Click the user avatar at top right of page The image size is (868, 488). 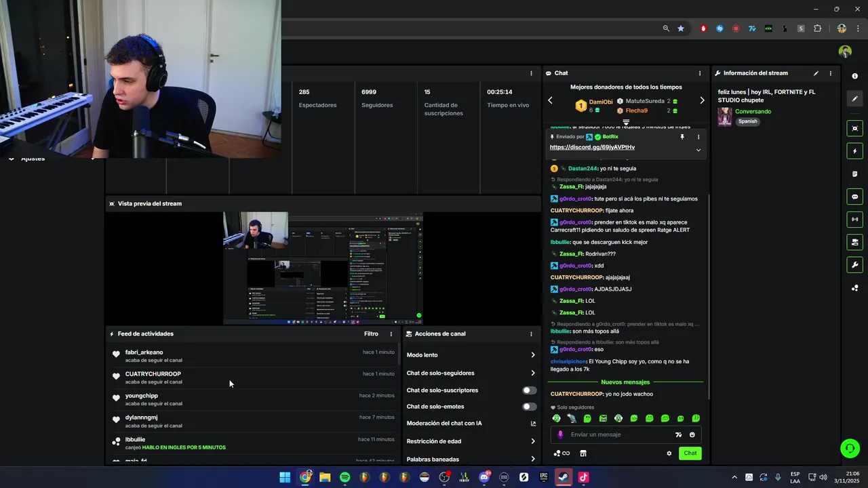[845, 52]
